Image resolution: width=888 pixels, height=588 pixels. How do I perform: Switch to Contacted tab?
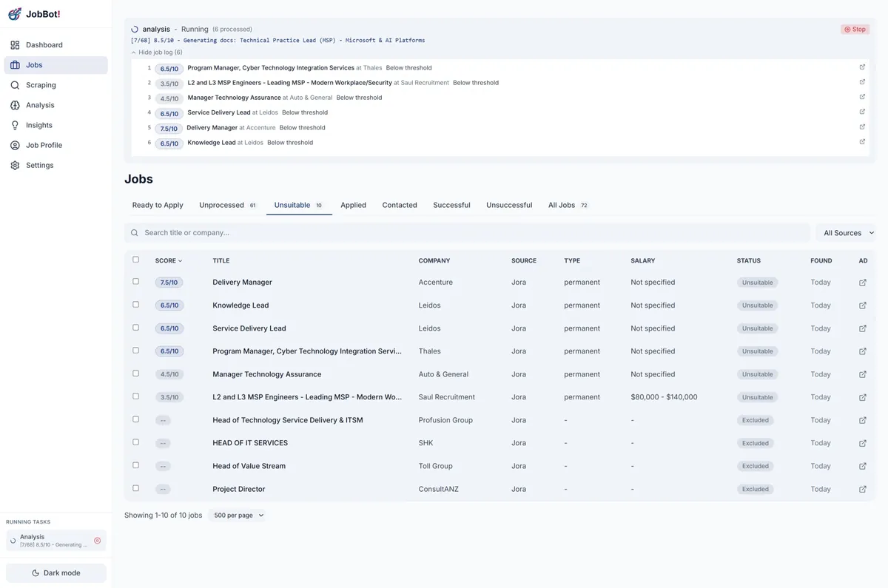(x=400, y=205)
